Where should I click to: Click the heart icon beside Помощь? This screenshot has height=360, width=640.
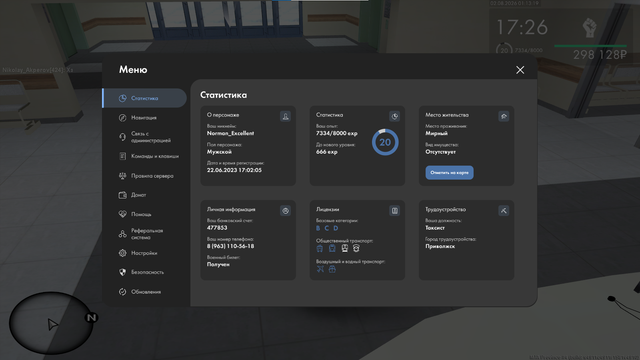(122, 214)
